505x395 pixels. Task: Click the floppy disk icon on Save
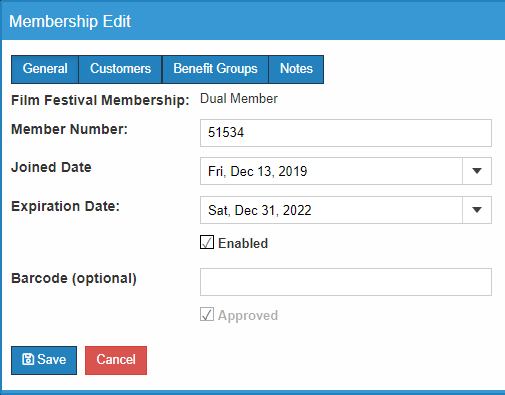click(28, 359)
